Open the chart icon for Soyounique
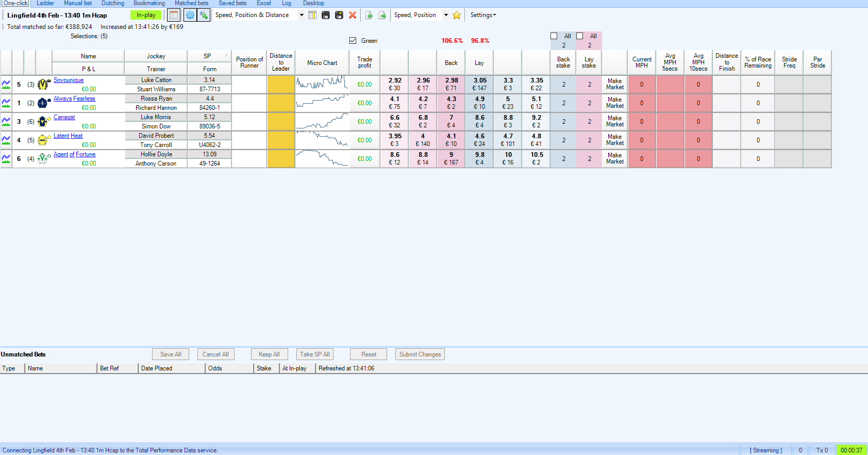The width and height of the screenshot is (868, 455). coord(6,85)
